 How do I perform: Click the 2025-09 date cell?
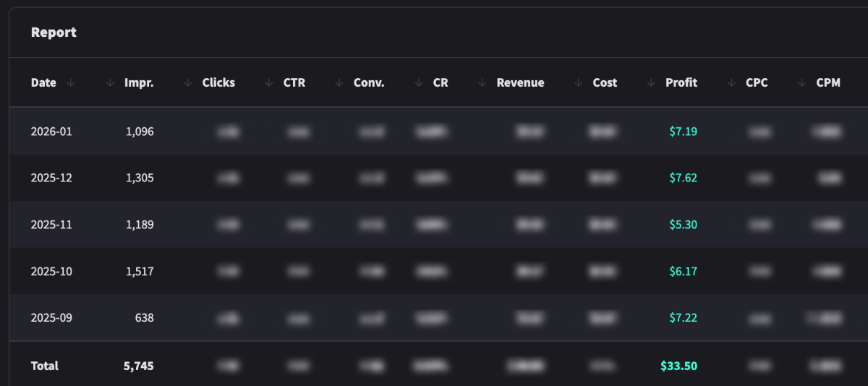click(x=51, y=317)
